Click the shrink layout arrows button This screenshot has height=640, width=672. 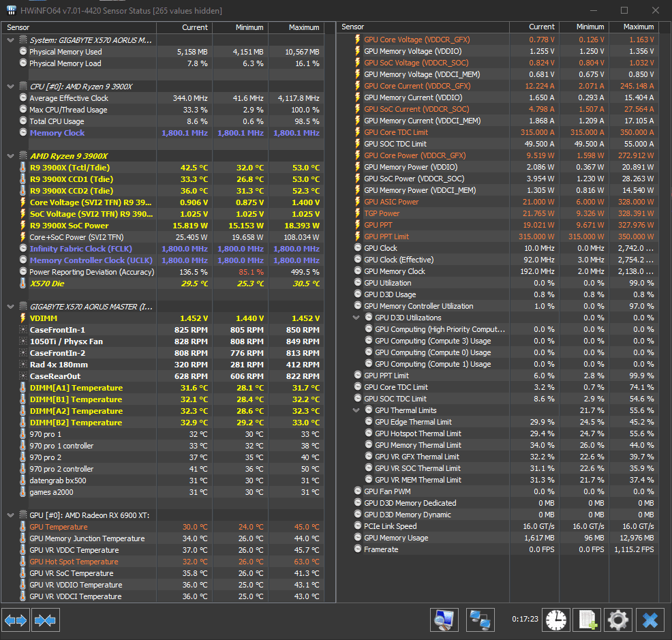tap(46, 620)
